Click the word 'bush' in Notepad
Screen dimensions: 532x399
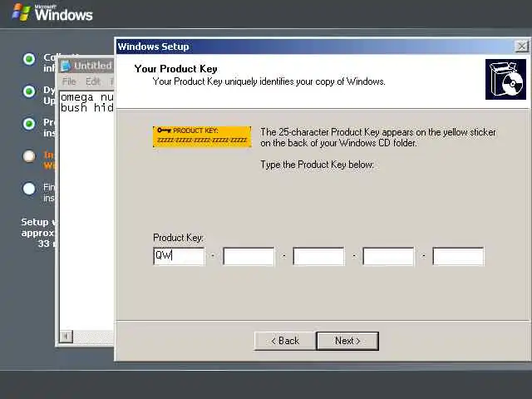74,107
